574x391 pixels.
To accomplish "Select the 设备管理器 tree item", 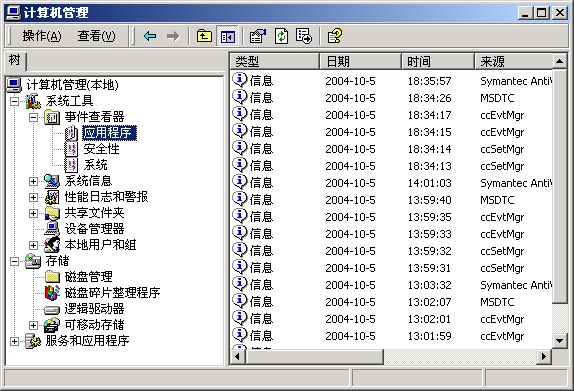I will coord(94,229).
